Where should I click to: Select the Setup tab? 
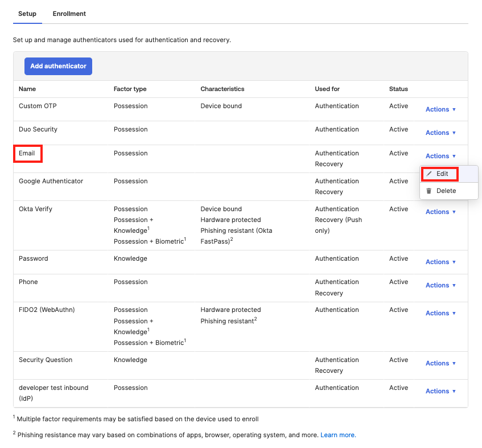click(x=27, y=13)
